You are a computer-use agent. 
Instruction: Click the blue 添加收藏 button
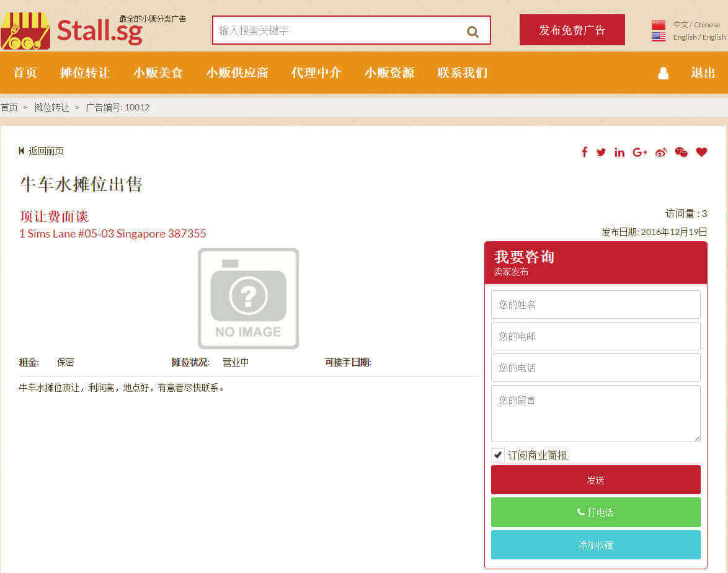(x=595, y=545)
